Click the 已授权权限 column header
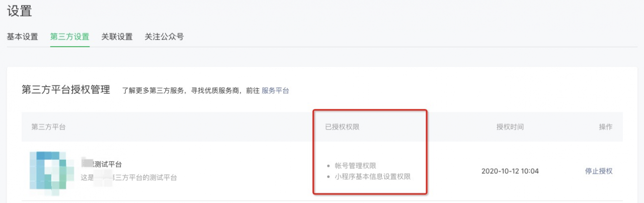 pos(342,127)
